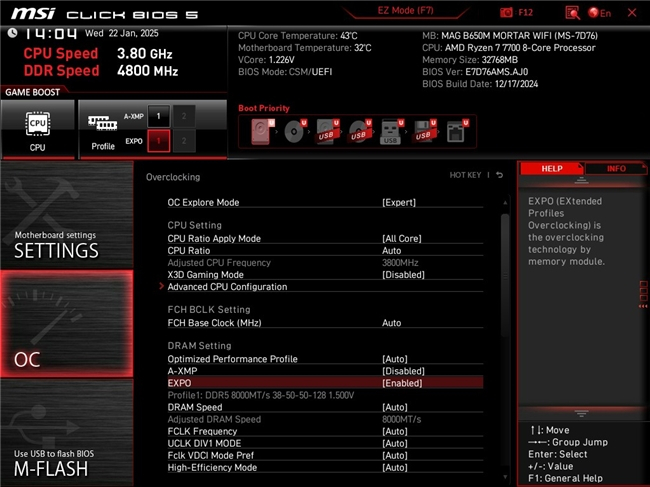Switch to the INFO tab
This screenshot has width=650, height=487.
616,169
